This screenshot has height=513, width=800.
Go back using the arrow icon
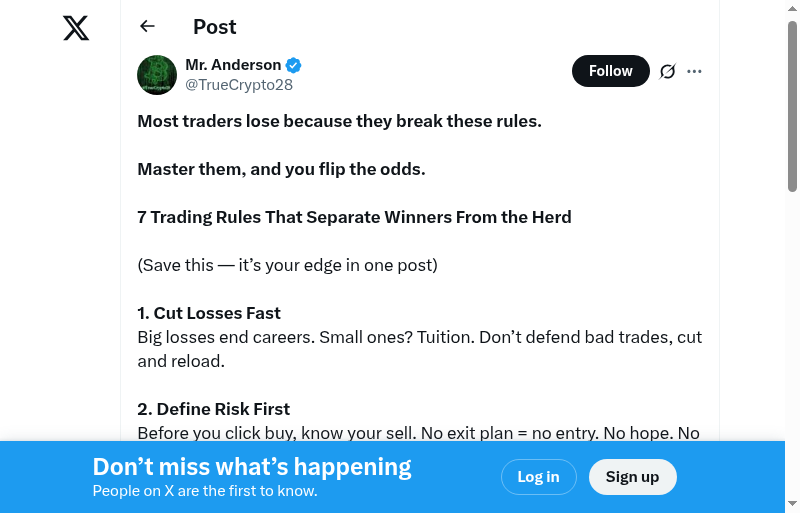click(x=148, y=27)
